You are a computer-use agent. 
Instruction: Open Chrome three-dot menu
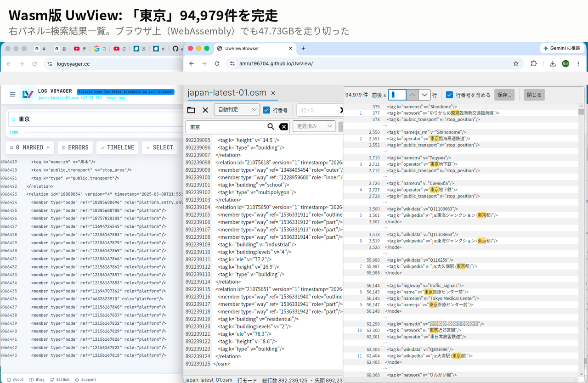(x=578, y=63)
